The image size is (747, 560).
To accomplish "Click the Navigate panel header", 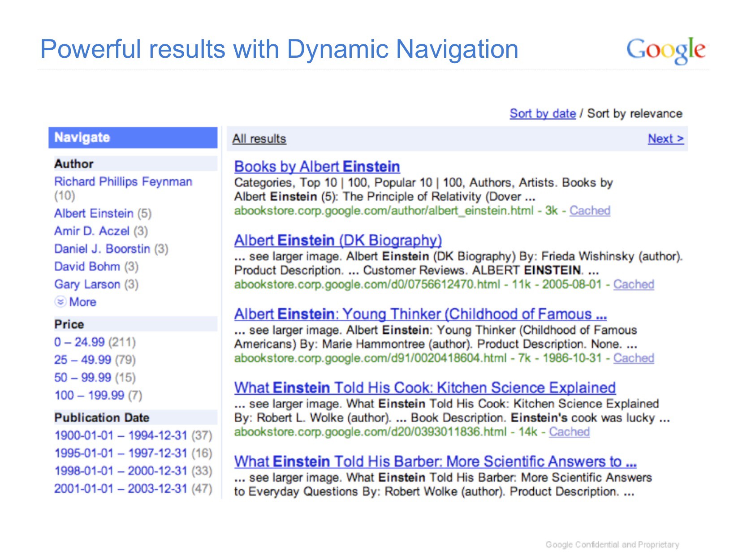I will click(x=133, y=138).
